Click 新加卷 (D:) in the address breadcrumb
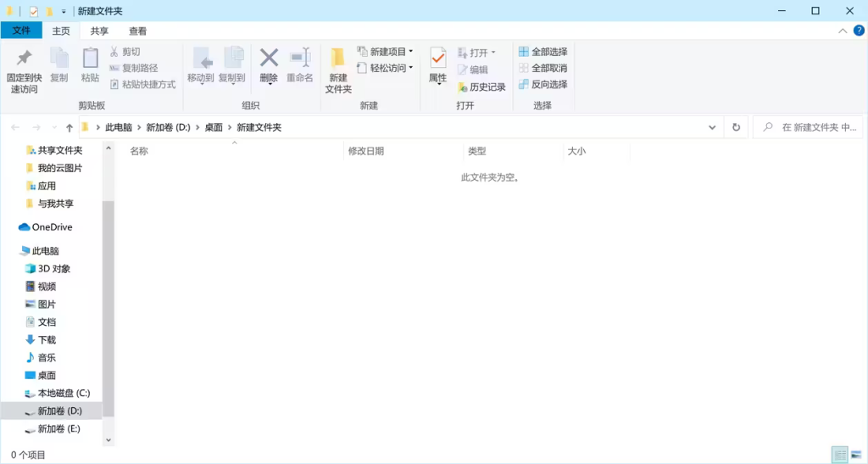This screenshot has height=464, width=868. [x=169, y=127]
